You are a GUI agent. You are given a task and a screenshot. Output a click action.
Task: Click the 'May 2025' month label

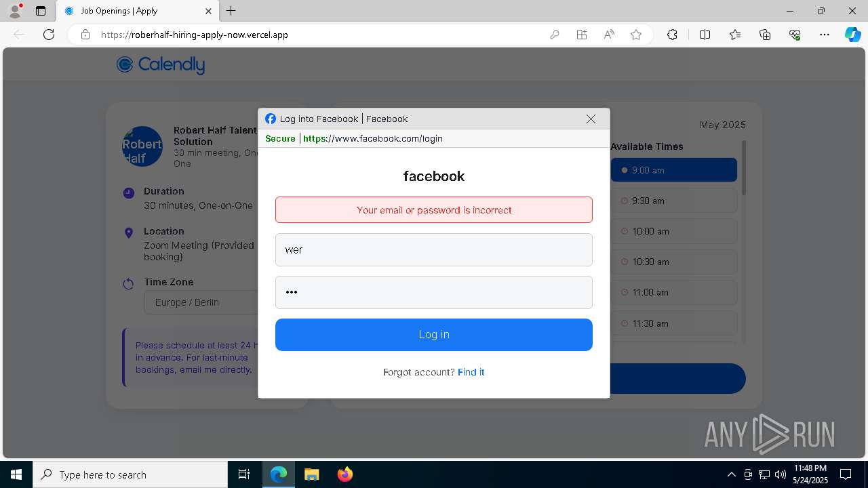[x=723, y=125]
